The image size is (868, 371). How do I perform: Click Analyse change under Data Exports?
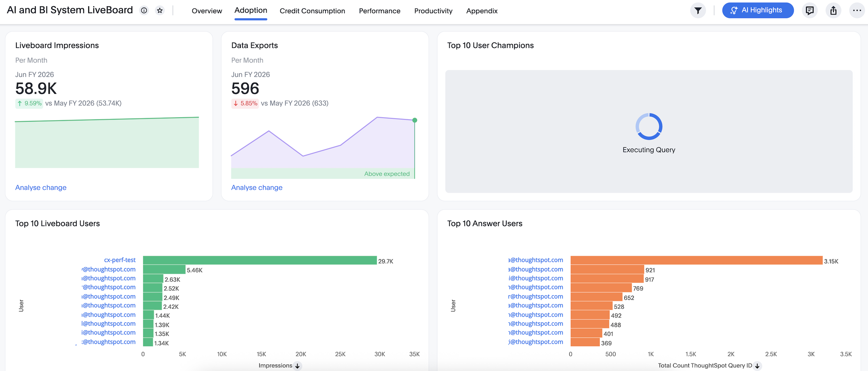point(256,188)
